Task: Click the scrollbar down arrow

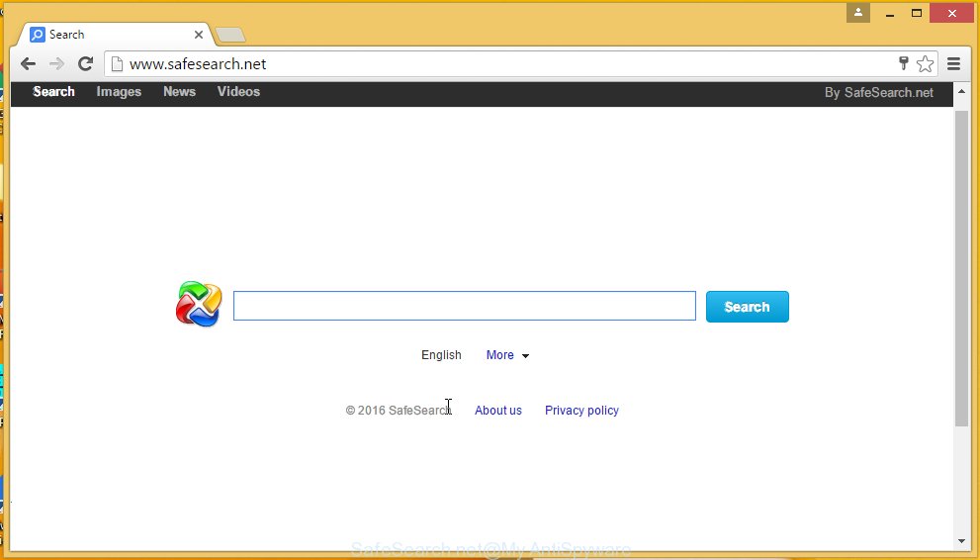Action: pyautogui.click(x=962, y=542)
